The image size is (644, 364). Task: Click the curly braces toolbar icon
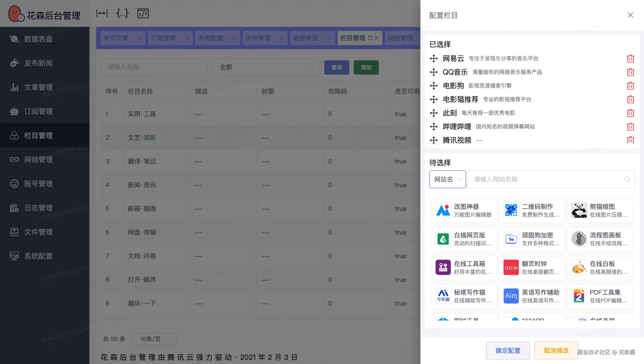click(x=122, y=13)
